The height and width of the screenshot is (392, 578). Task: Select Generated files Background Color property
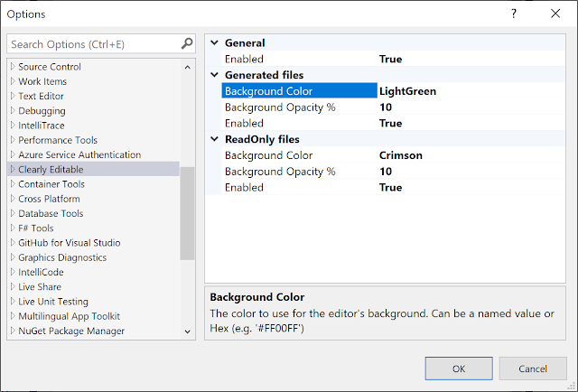point(299,90)
